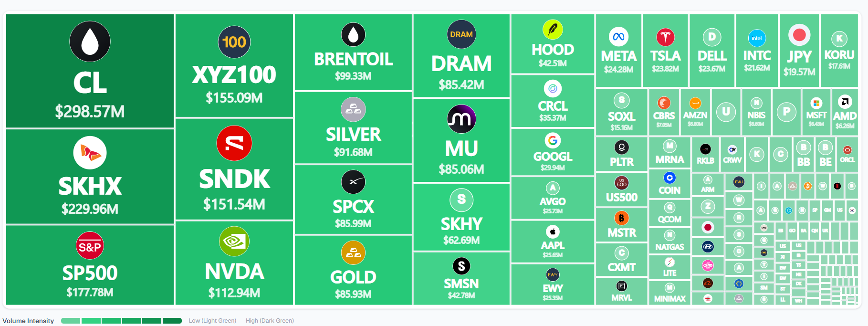
Task: Click the gold bars GOLD icon
Action: point(353,252)
